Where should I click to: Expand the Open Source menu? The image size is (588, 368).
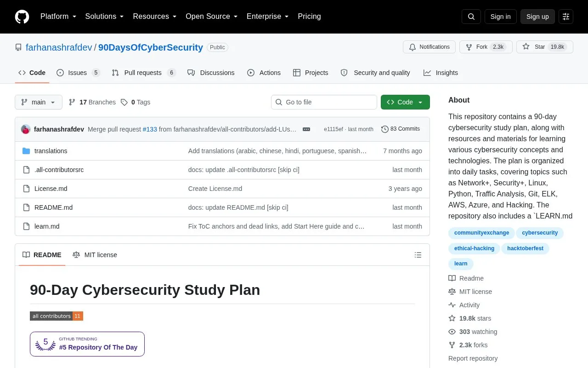212,17
